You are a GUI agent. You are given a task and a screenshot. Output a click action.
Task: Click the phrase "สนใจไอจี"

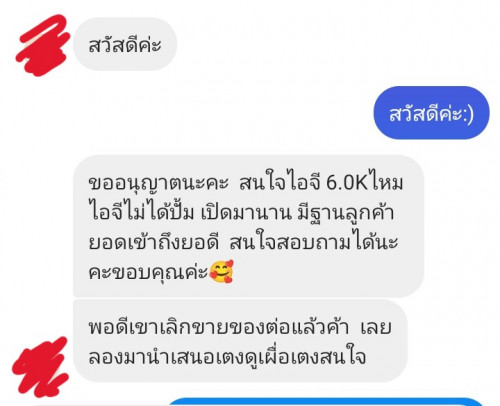point(280,183)
